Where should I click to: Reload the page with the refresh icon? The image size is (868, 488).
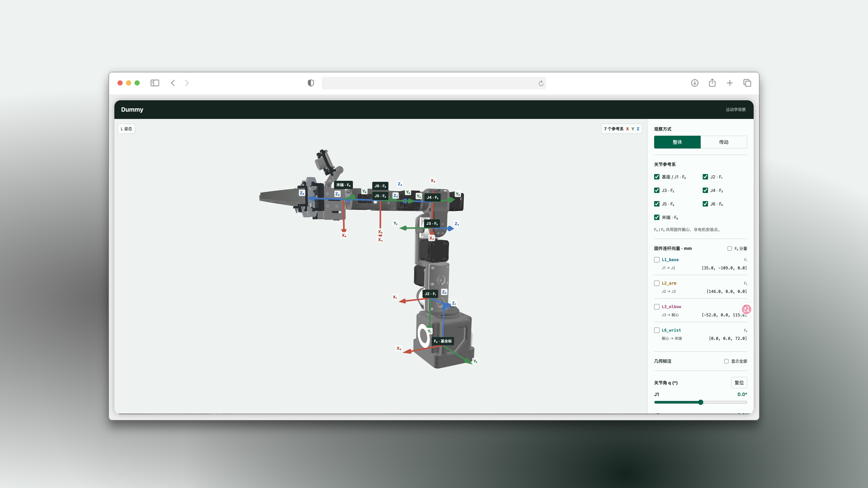coord(541,83)
